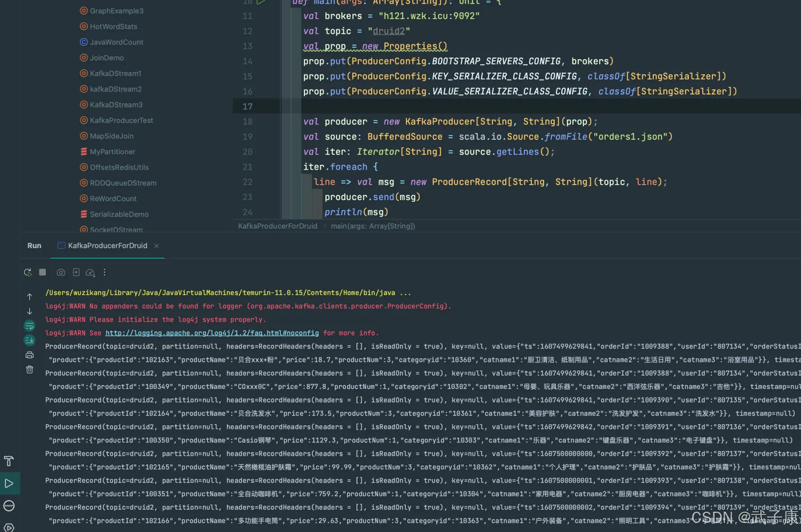Screen dimensions: 801x532
Task: Clear console with the trash icon
Action: coord(29,370)
